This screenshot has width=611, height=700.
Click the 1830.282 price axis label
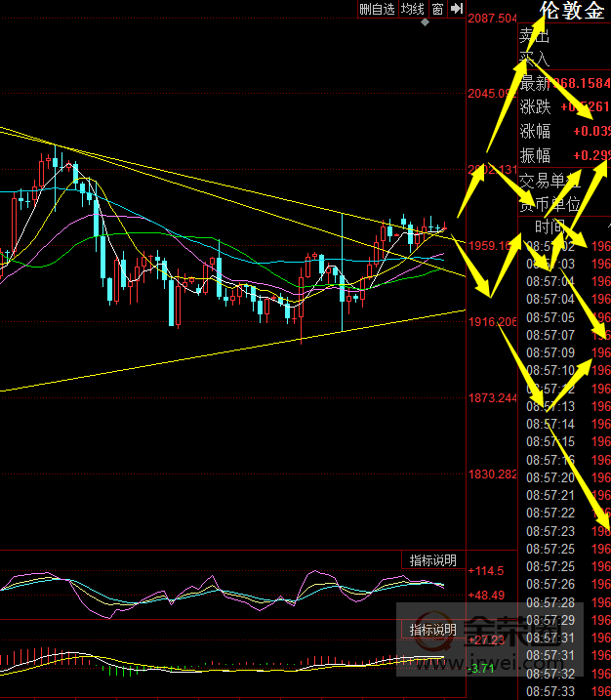493,474
